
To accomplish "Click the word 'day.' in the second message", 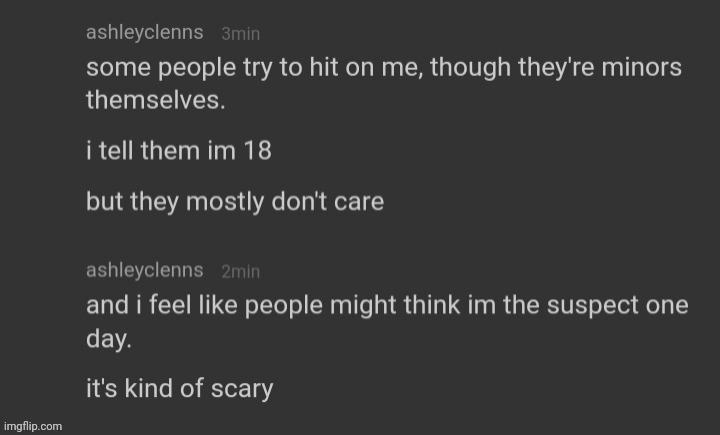I will tap(109, 339).
